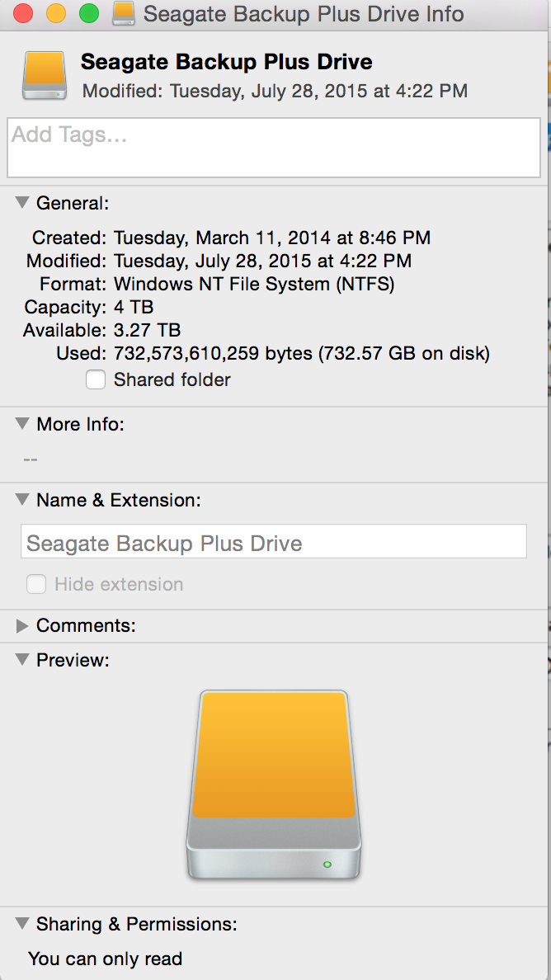Collapse the More Info section triangle
Image resolution: width=551 pixels, height=980 pixels.
coord(22,424)
